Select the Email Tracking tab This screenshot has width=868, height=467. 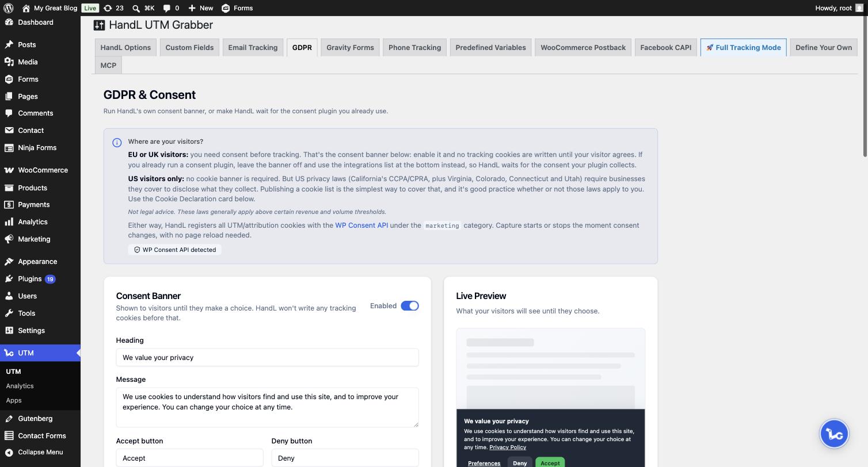[x=253, y=48]
